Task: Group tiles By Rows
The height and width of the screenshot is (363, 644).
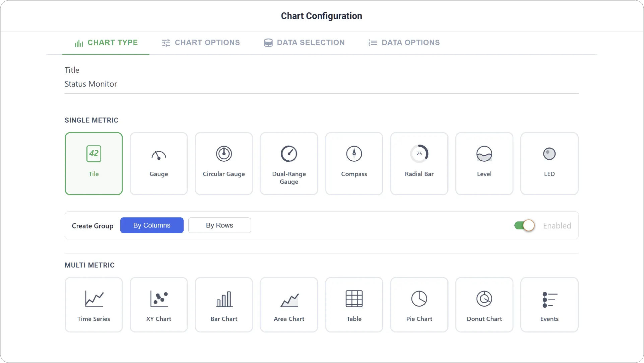Action: click(219, 225)
